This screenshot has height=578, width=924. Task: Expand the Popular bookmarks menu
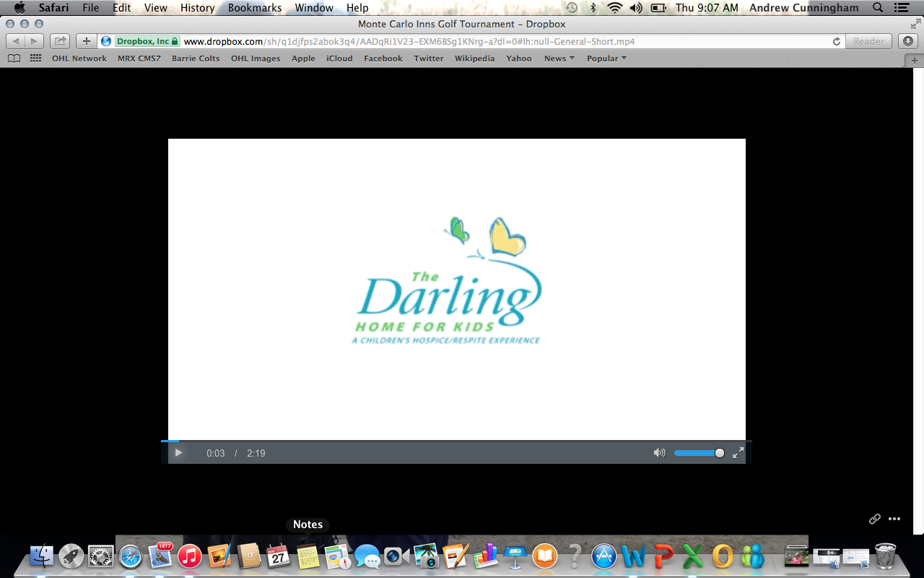(606, 58)
